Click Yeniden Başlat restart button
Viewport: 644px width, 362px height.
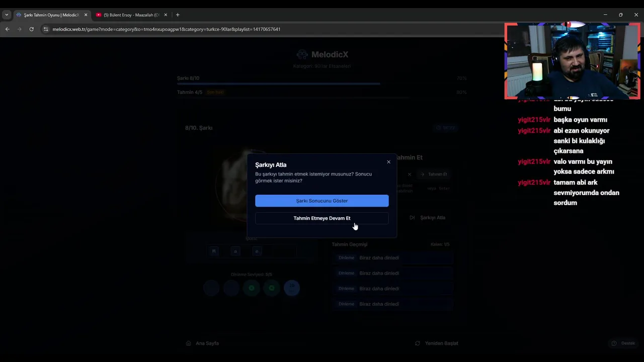click(x=436, y=343)
